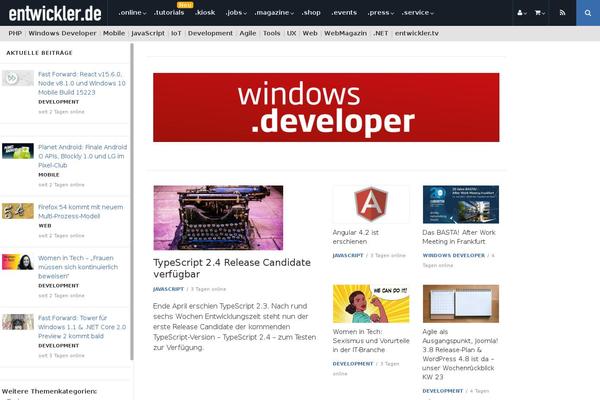Select the Tools category

tap(271, 33)
